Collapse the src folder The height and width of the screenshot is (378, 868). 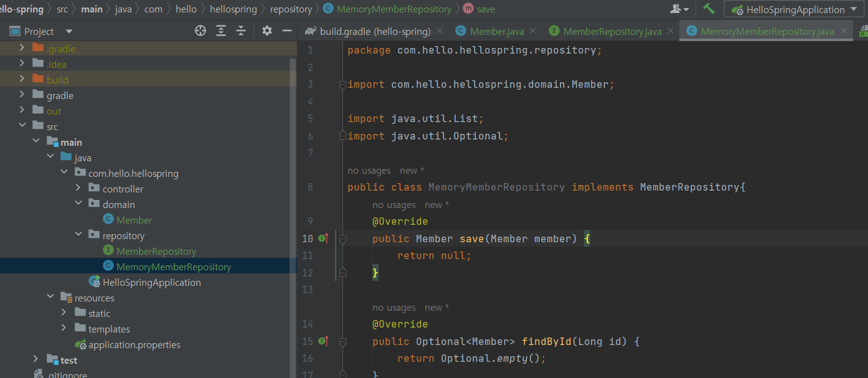tap(22, 126)
